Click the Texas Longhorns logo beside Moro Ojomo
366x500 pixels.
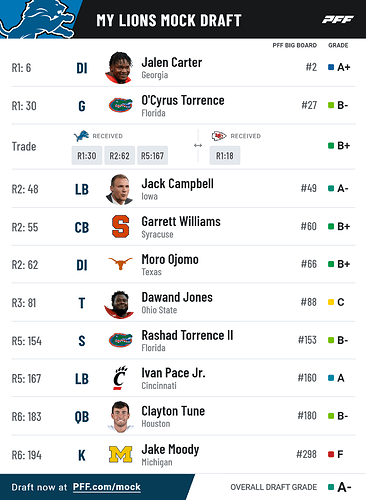(120, 263)
